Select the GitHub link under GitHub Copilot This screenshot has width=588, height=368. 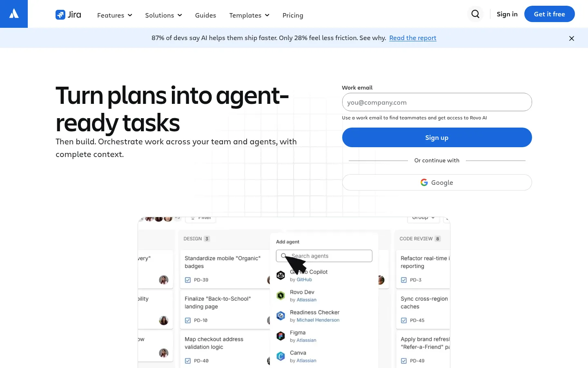pos(304,280)
